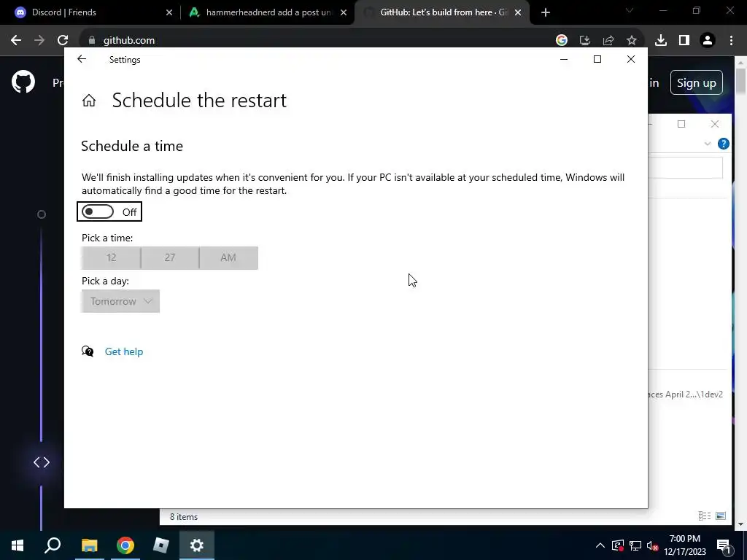The height and width of the screenshot is (560, 747).
Task: Select the AM period field
Action: (228, 257)
